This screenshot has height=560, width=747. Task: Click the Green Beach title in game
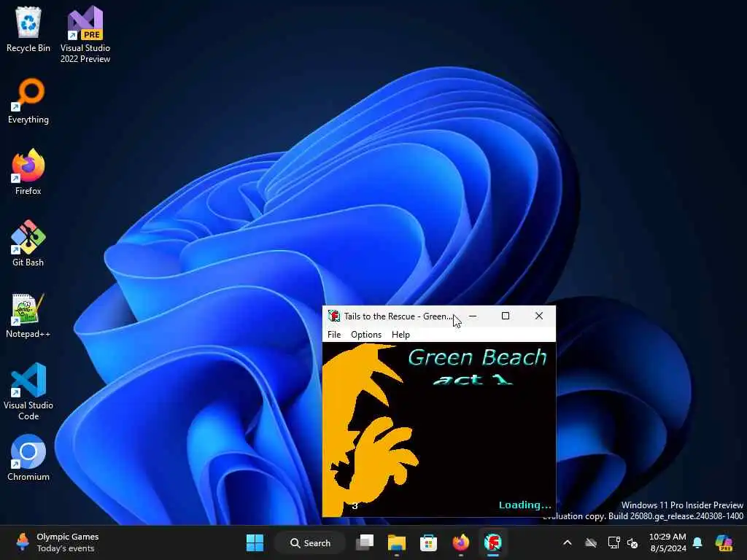(477, 357)
